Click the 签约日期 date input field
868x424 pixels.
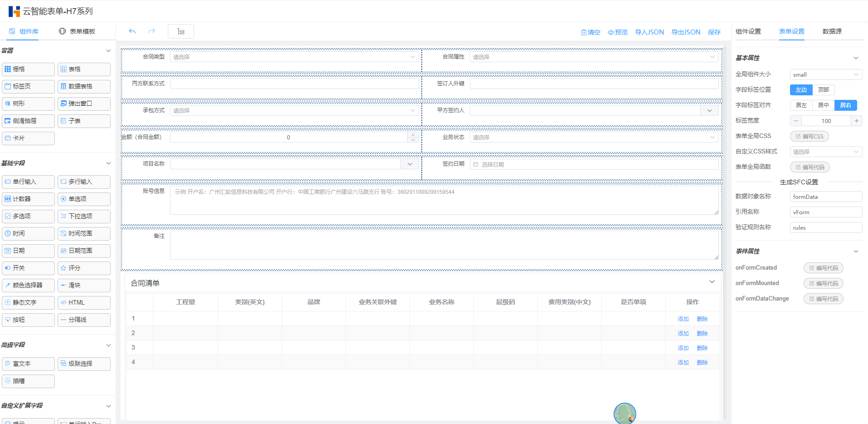click(x=594, y=164)
